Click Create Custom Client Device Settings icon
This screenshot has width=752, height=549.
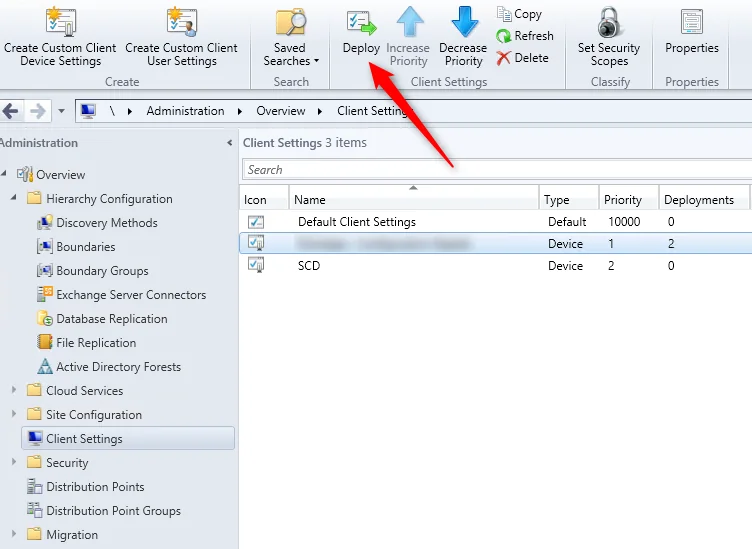(60, 22)
